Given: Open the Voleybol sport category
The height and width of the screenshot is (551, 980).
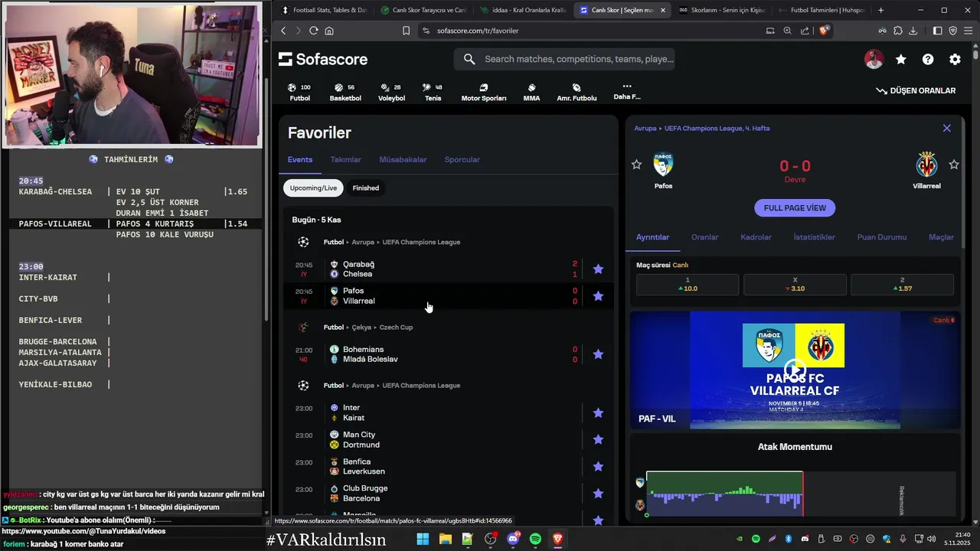Looking at the screenshot, I should click(x=391, y=93).
